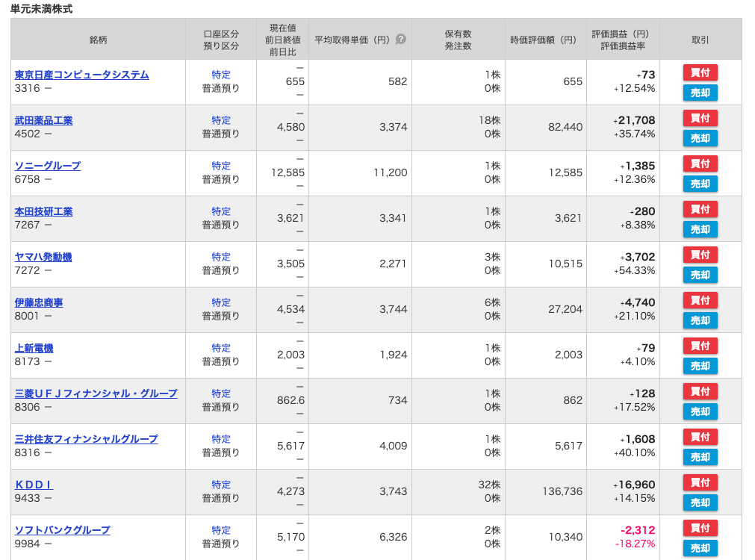The width and height of the screenshot is (755, 560).
Task: Select the -18.27% loss rate
Action: tap(635, 544)
